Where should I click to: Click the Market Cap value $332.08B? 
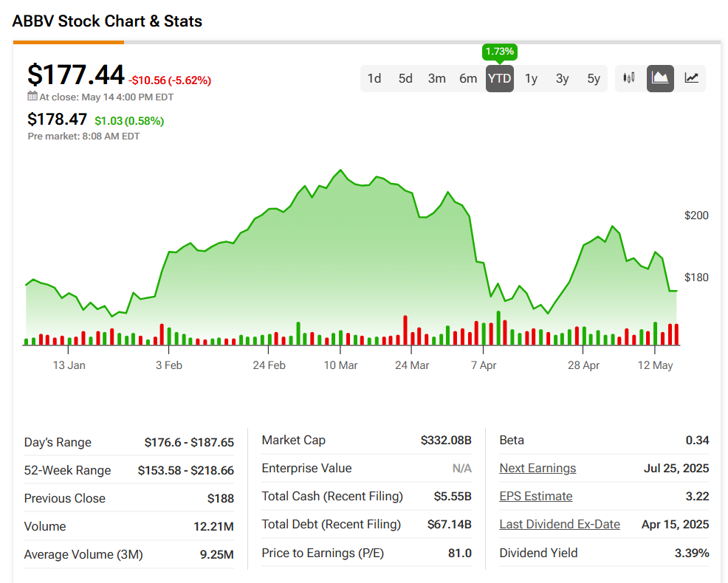point(446,440)
